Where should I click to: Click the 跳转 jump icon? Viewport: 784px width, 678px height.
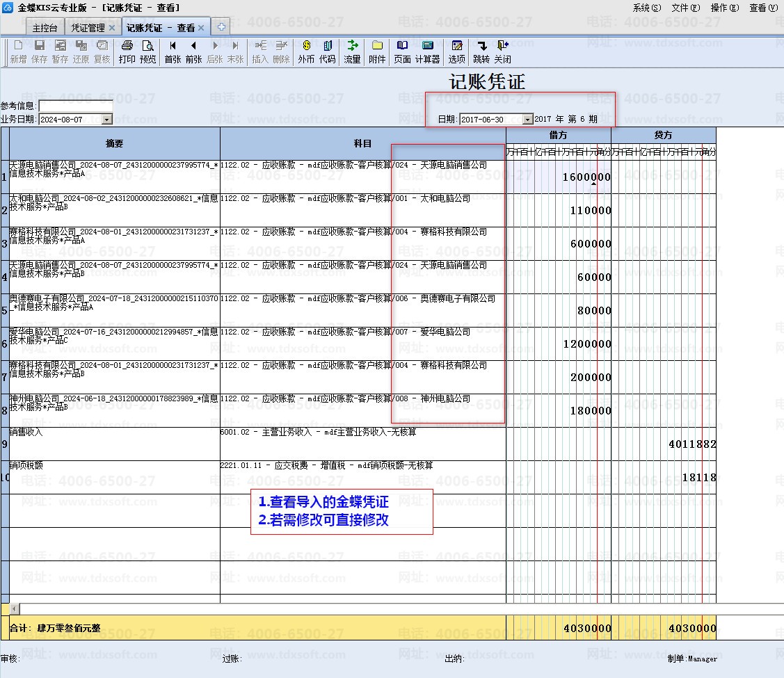(481, 51)
